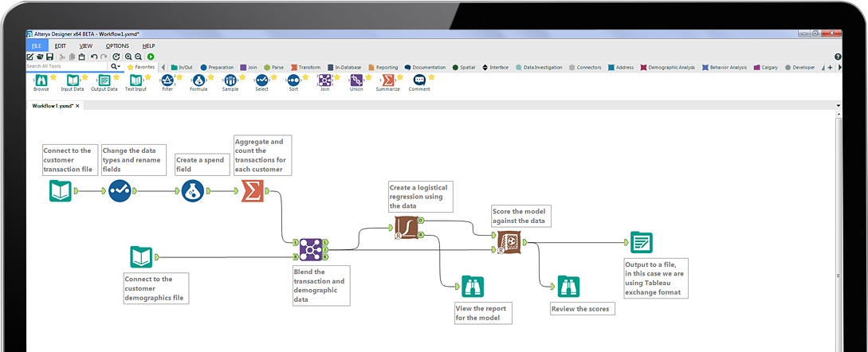Viewport: 868px width, 352px height.
Task: Click the Score tool node on canvas
Action: (509, 242)
